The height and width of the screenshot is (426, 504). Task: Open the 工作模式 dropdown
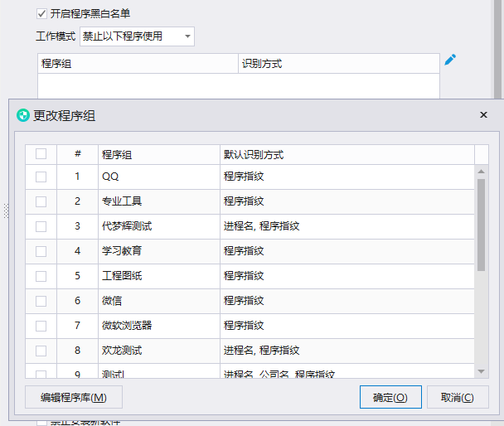pos(137,36)
